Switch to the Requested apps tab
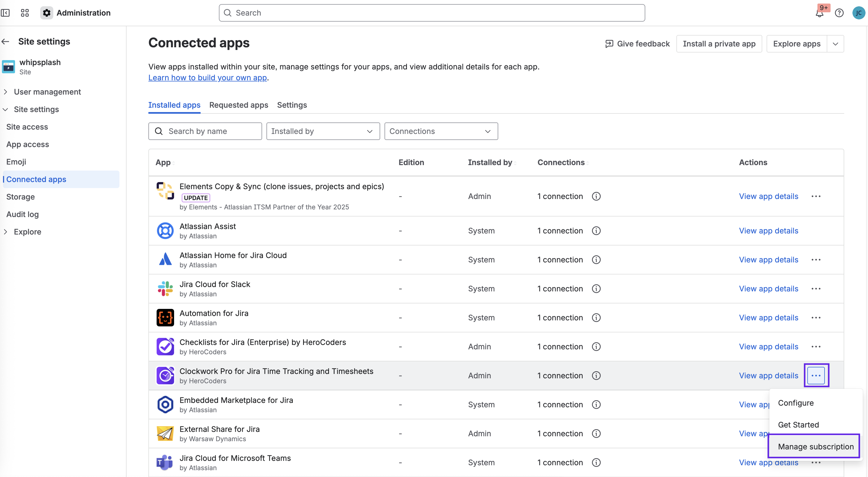 239,105
